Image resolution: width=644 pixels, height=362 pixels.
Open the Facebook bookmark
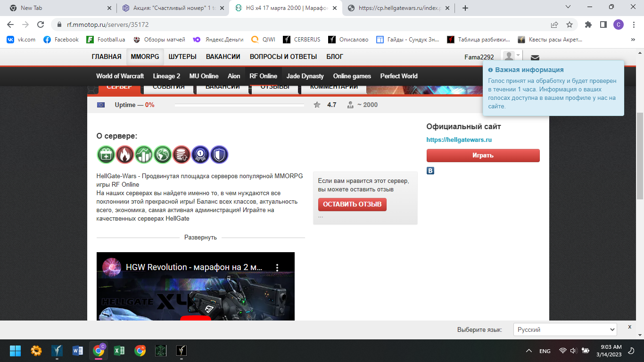point(61,40)
